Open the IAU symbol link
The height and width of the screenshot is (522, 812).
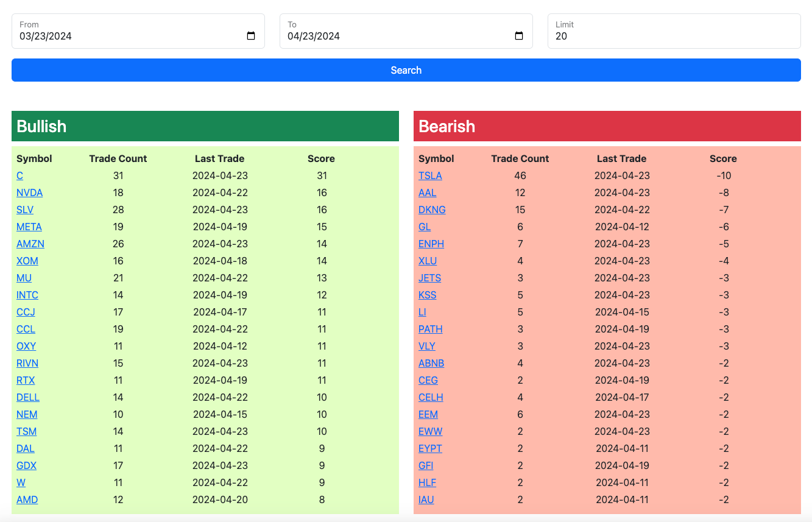[x=426, y=499]
